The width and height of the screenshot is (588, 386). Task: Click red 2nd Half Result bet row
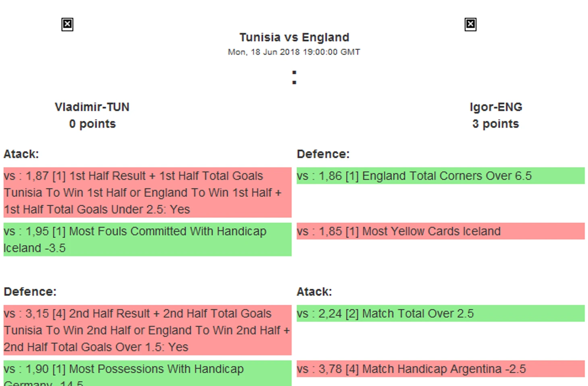(147, 330)
